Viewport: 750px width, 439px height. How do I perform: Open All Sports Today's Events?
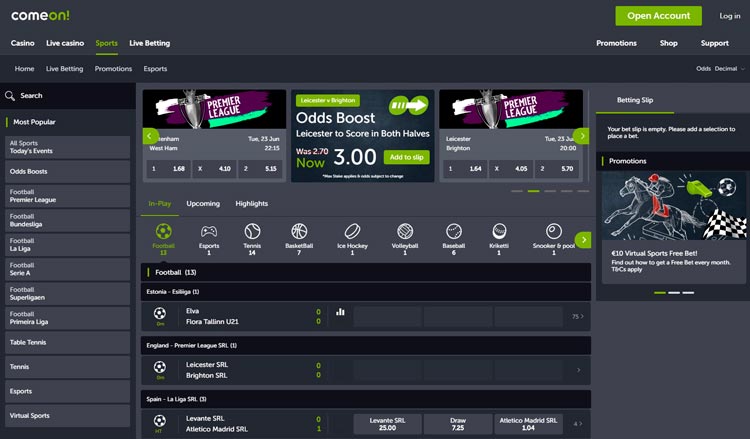click(67, 147)
